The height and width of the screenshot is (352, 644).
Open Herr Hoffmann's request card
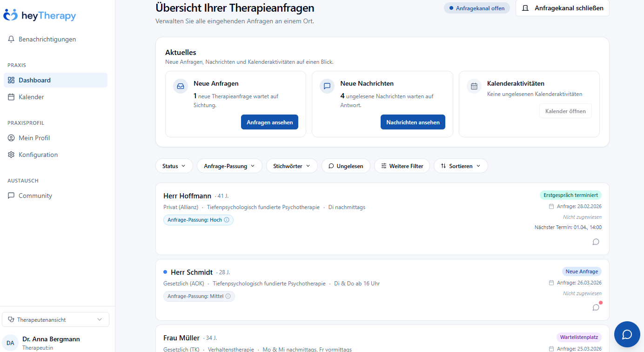pos(382,219)
